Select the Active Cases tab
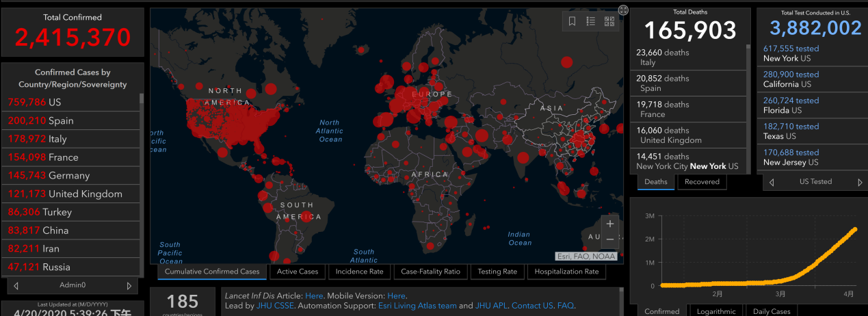Image resolution: width=868 pixels, height=316 pixels. tap(298, 272)
